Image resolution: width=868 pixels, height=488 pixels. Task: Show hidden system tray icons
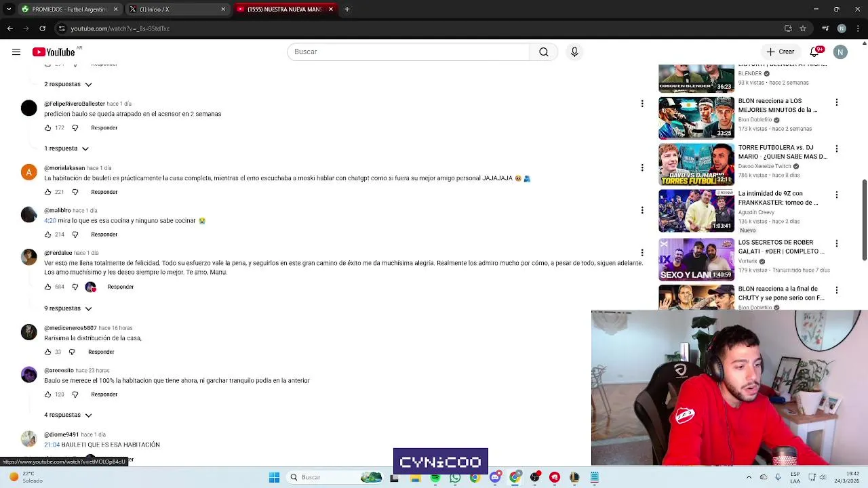[x=749, y=478]
